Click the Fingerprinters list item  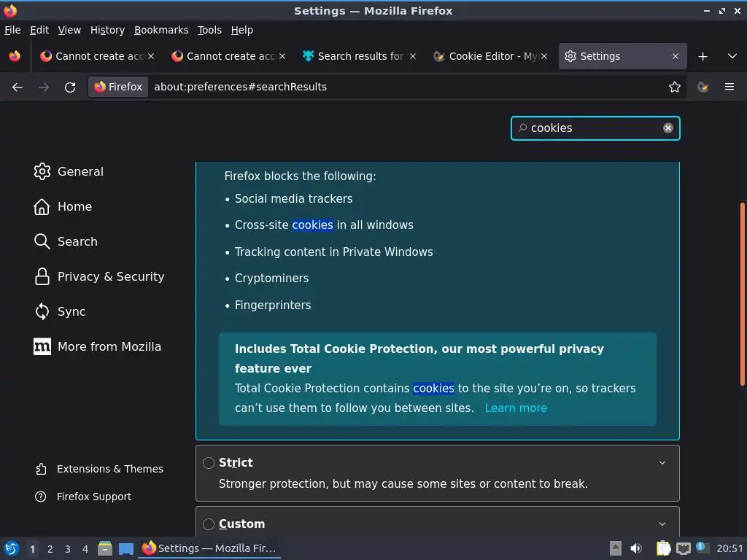(x=273, y=306)
